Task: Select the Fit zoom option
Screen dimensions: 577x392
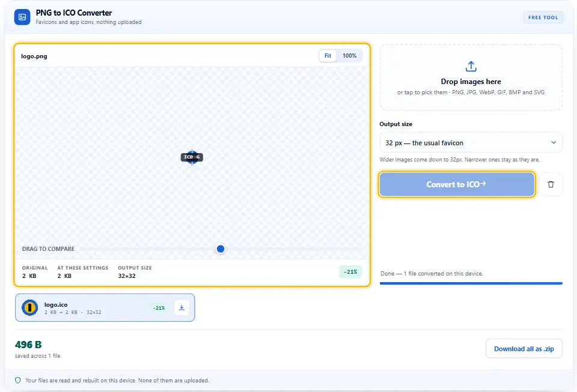Action: coord(328,56)
